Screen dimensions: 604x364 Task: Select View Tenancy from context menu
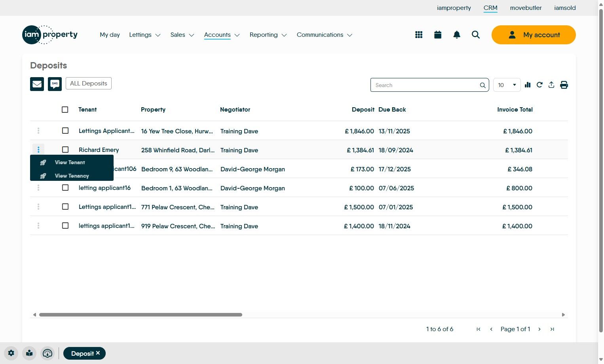click(72, 176)
